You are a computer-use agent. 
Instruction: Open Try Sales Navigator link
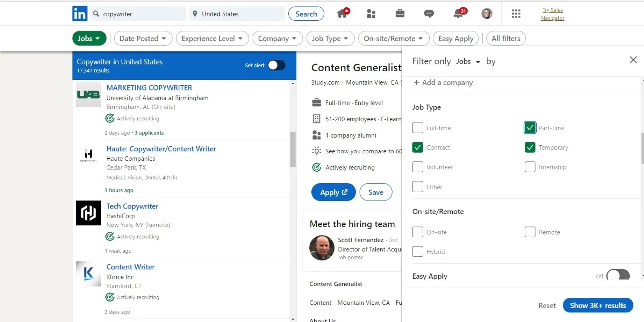552,14
